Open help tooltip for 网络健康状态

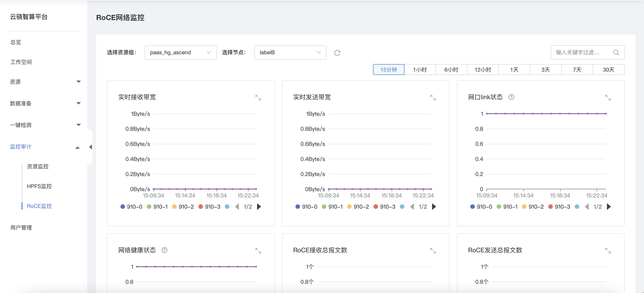[164, 250]
